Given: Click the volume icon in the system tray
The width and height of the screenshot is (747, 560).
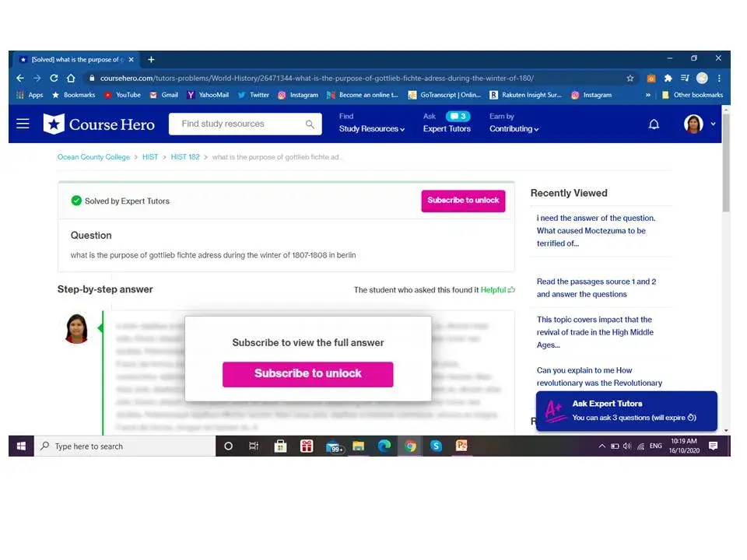Looking at the screenshot, I should [x=627, y=446].
